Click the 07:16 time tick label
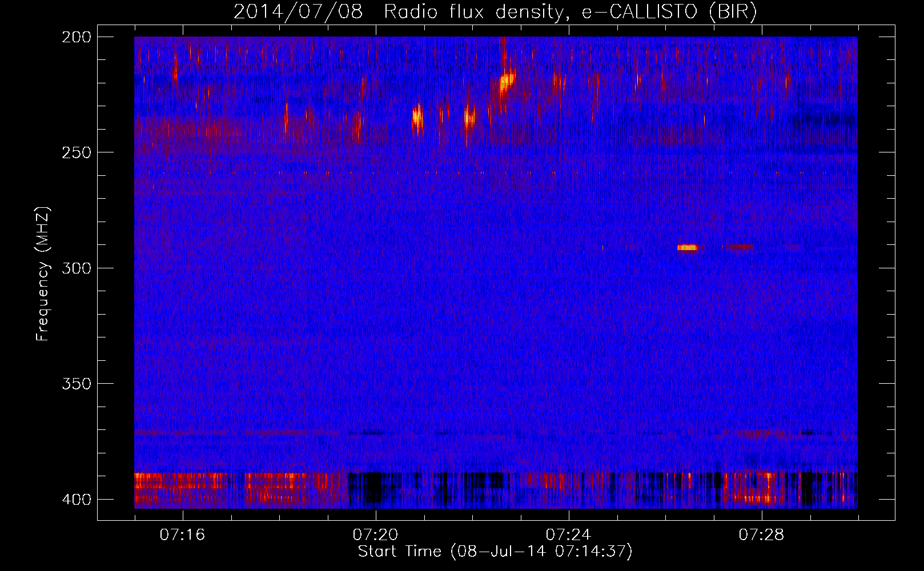 182,535
